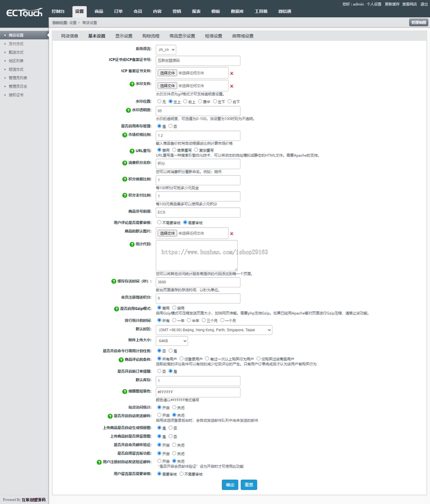The width and height of the screenshot is (430, 504).
Task: Open 微信通 top menu
Action: (x=285, y=11)
